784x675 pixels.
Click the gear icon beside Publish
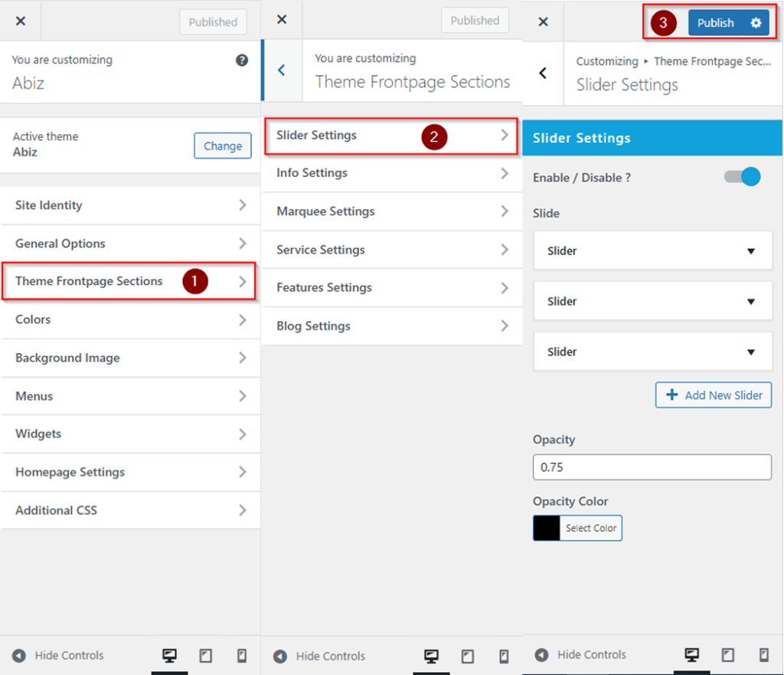pos(756,22)
